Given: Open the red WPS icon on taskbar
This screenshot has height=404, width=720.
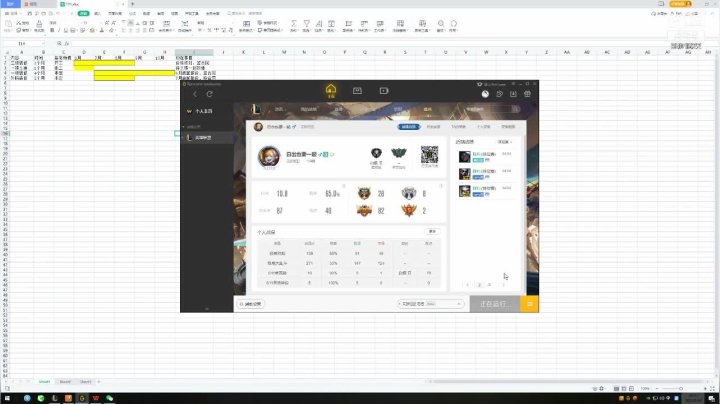Looking at the screenshot, I should [x=96, y=398].
